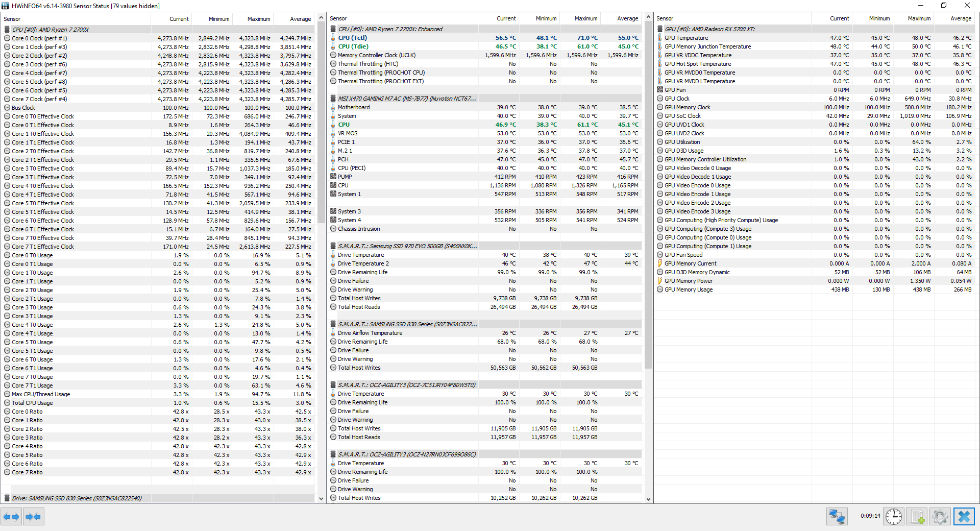Select the Bus Clock row

click(x=158, y=108)
